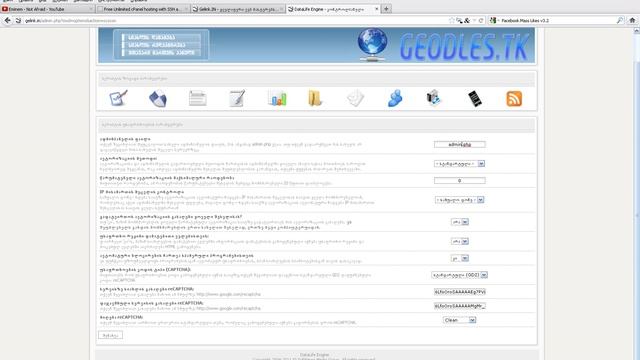
Task: Open the bar chart statistics icon
Action: 277,98
